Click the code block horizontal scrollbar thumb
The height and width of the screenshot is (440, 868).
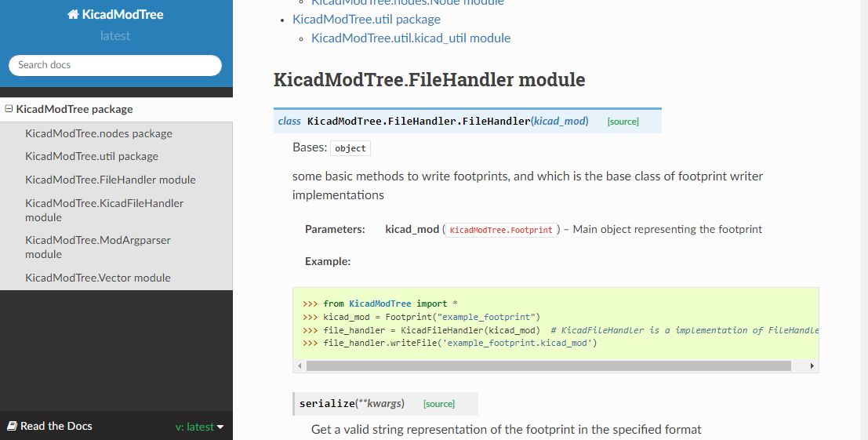[549, 365]
